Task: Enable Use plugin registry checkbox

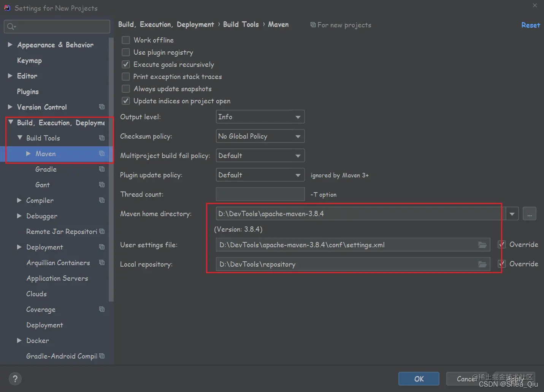Action: tap(126, 52)
